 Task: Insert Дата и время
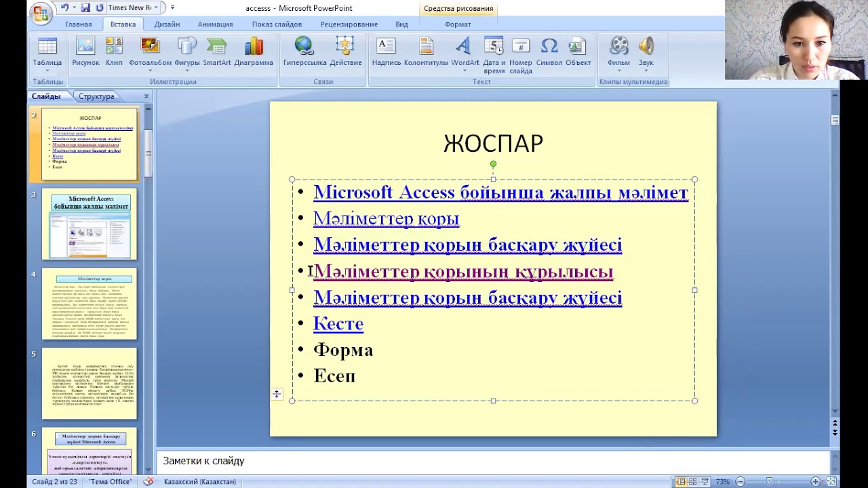pyautogui.click(x=494, y=56)
